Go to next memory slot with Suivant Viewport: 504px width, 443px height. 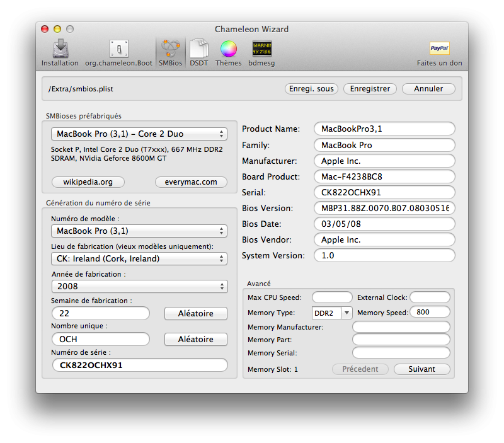click(x=421, y=369)
